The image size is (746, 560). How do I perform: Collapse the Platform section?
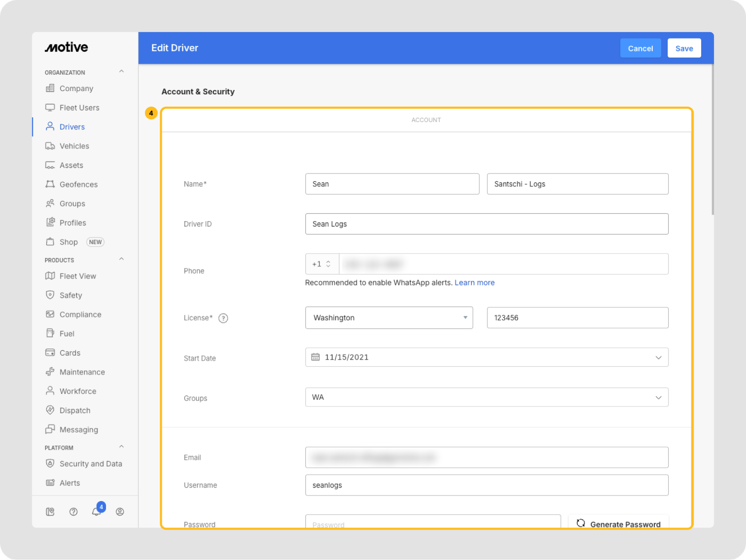point(121,447)
